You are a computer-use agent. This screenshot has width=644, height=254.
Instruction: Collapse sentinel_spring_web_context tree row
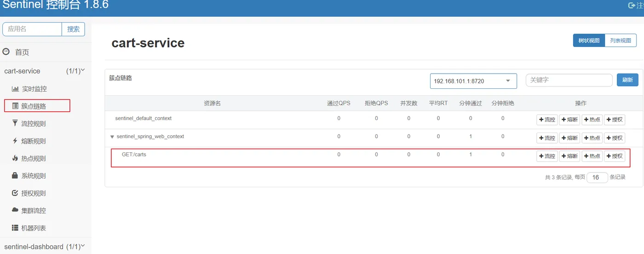(x=112, y=137)
